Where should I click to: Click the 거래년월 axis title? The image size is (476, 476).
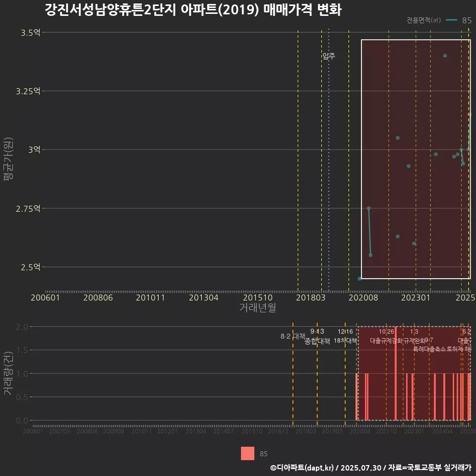(x=258, y=307)
